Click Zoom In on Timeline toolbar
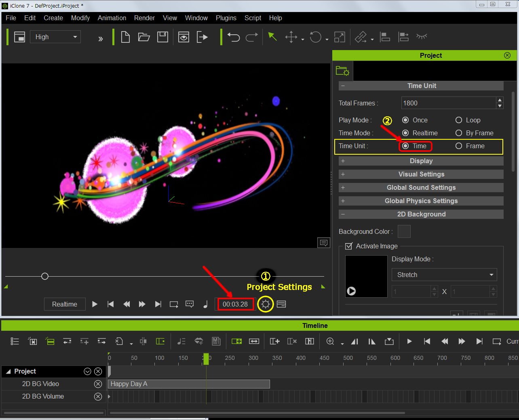Image resolution: width=519 pixels, height=420 pixels. [330, 341]
